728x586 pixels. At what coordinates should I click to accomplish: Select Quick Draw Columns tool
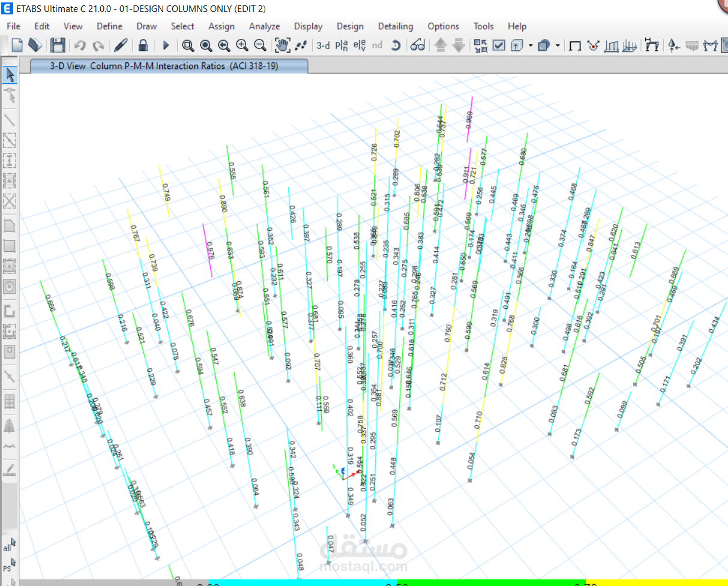(x=10, y=160)
